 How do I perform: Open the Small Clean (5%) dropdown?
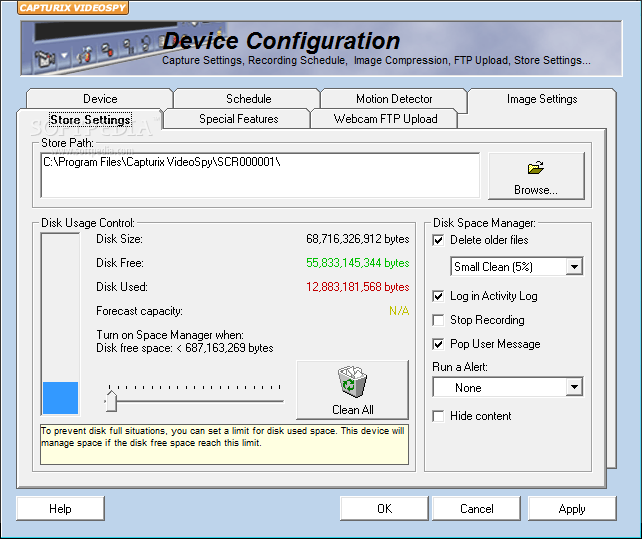coord(516,267)
